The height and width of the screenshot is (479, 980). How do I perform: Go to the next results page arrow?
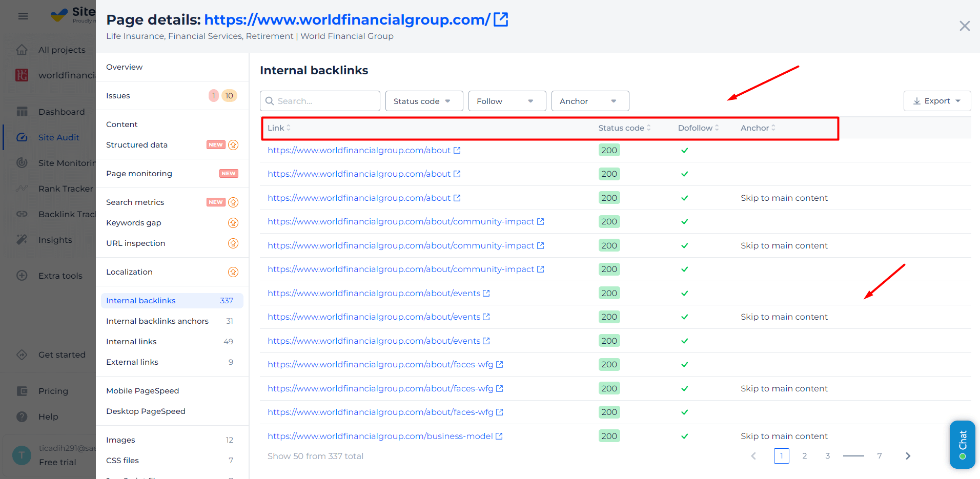click(908, 456)
